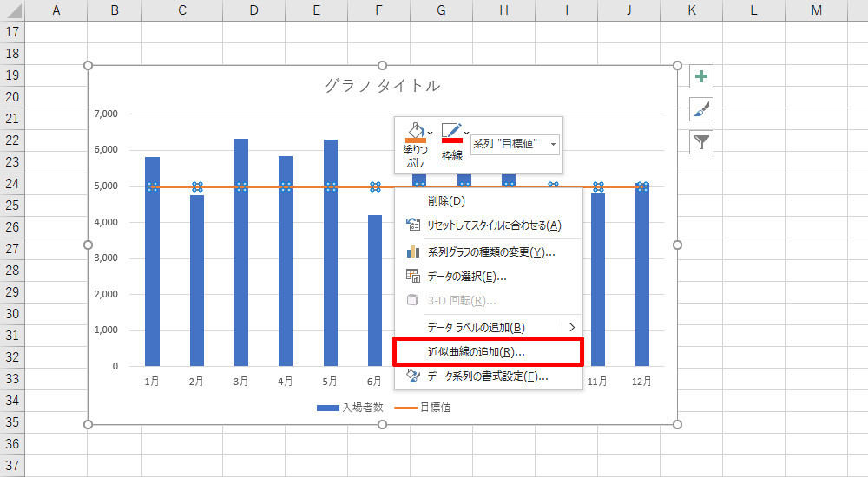868x477 pixels.
Task: Select column L header
Action: pos(753,10)
